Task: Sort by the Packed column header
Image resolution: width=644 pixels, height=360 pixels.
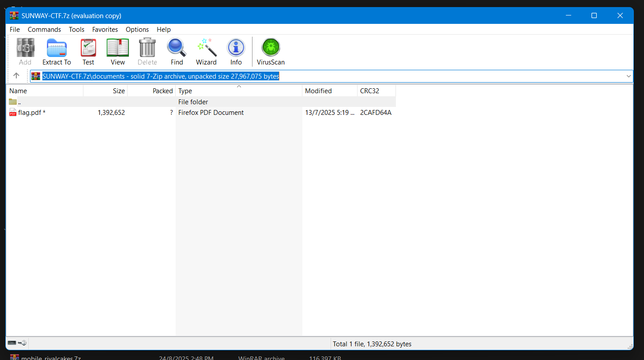Action: [x=151, y=91]
